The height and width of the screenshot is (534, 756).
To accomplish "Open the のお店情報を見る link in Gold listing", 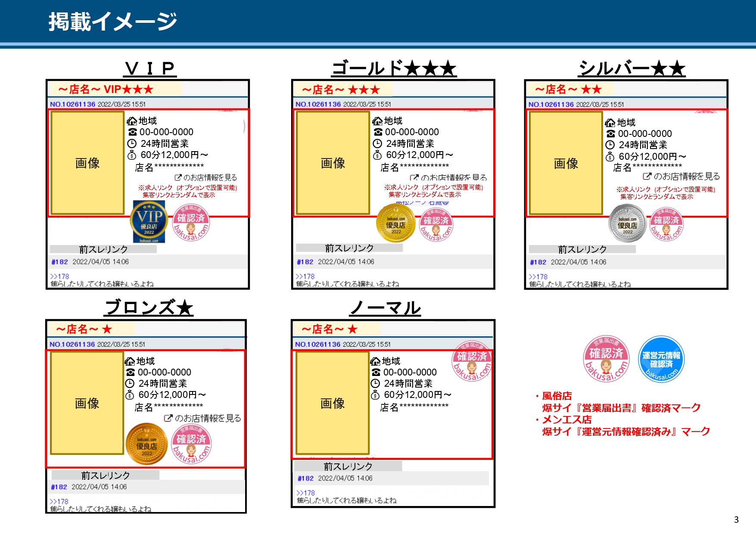I will coord(450,177).
